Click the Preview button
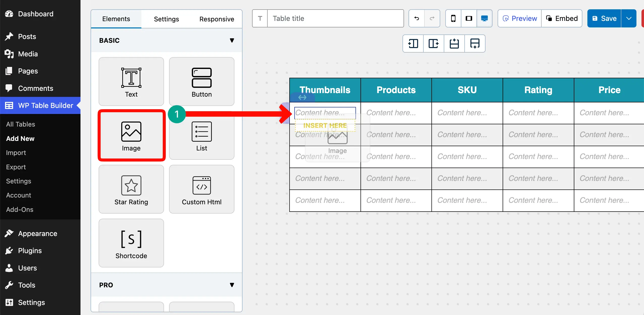644x315 pixels. pyautogui.click(x=519, y=18)
